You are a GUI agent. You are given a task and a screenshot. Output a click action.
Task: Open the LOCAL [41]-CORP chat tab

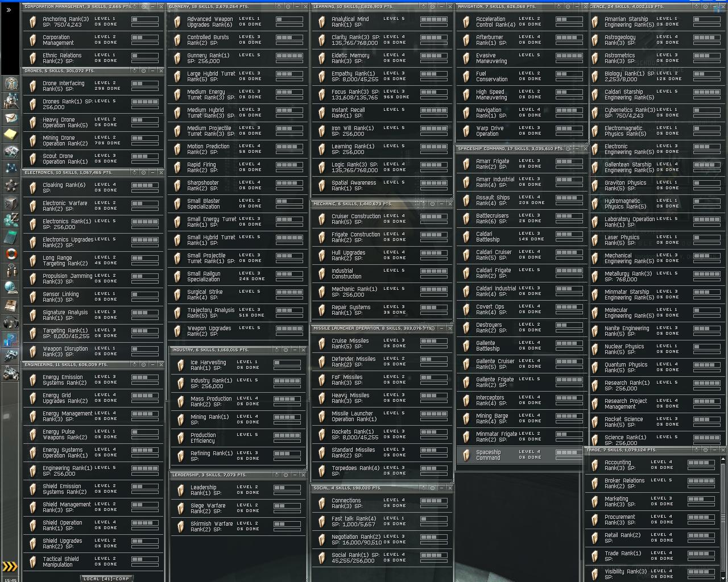(106, 579)
